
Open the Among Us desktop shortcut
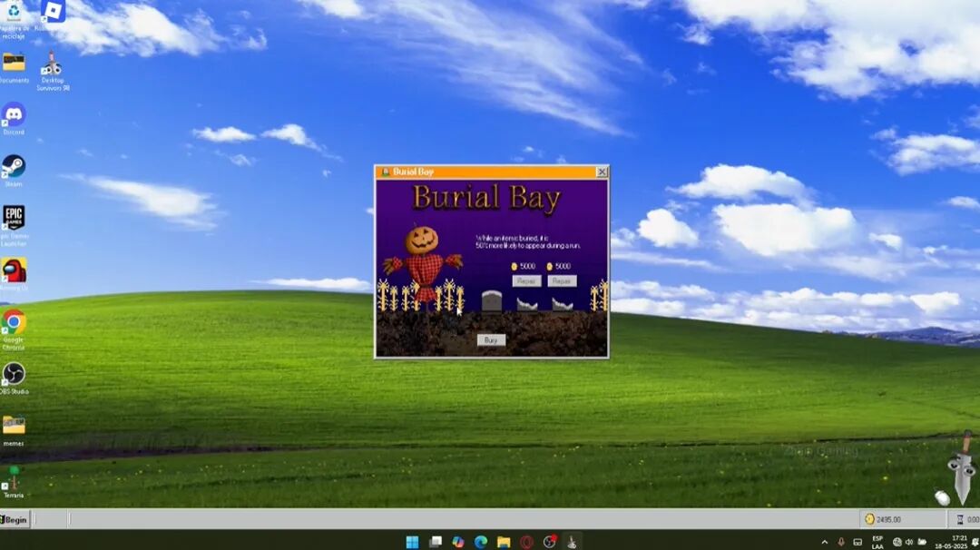pyautogui.click(x=14, y=274)
